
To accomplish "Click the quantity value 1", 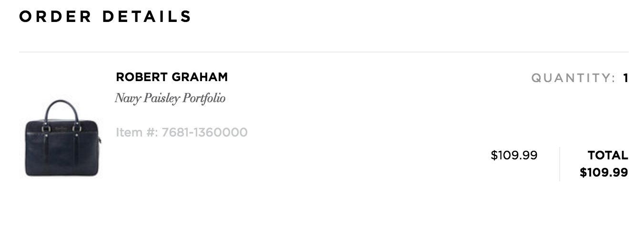I will [626, 78].
